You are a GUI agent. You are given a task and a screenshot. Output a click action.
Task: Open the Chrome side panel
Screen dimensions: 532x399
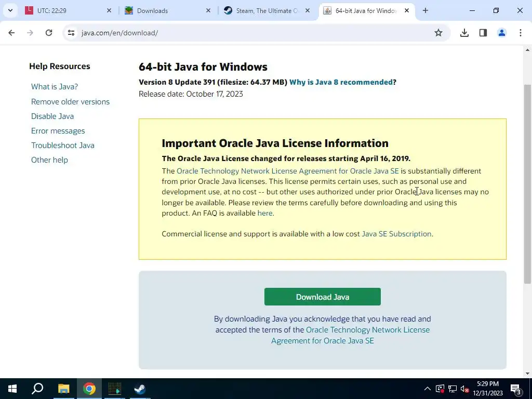[x=483, y=33]
